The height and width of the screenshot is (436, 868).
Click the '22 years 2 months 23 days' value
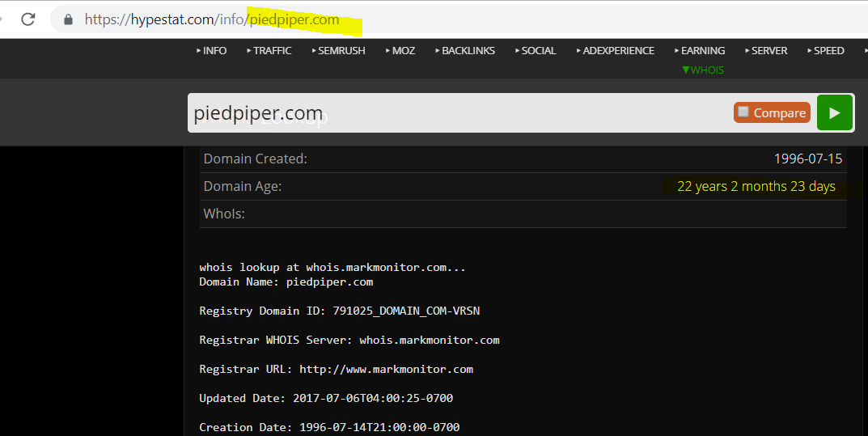click(x=756, y=187)
